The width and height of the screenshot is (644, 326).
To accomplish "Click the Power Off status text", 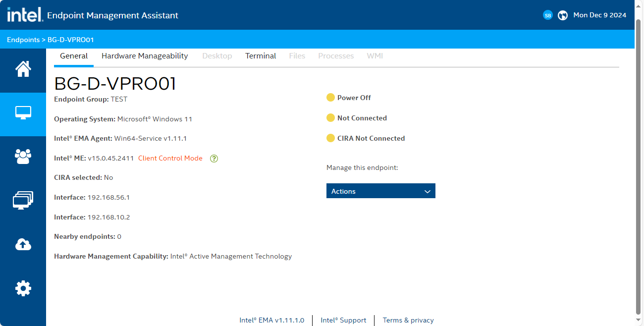I will [354, 98].
